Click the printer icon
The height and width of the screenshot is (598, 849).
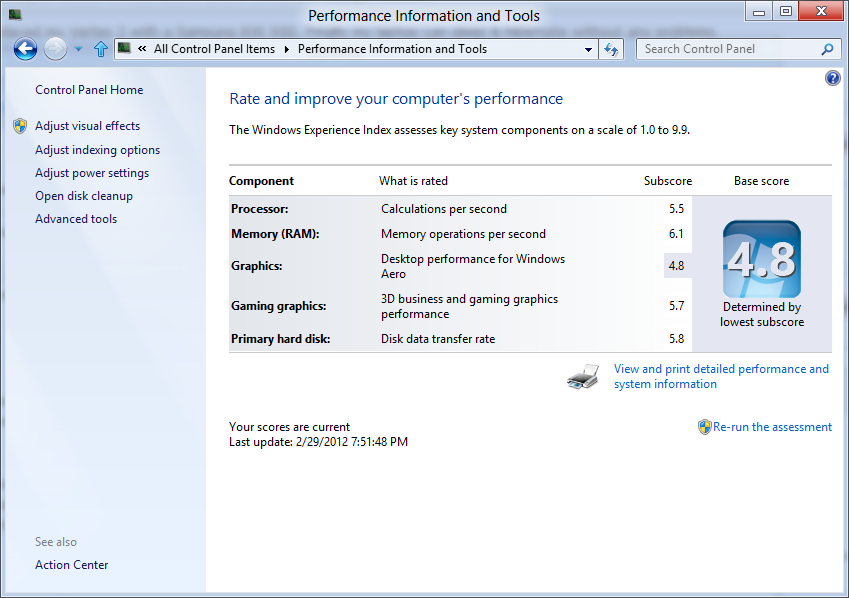point(583,377)
